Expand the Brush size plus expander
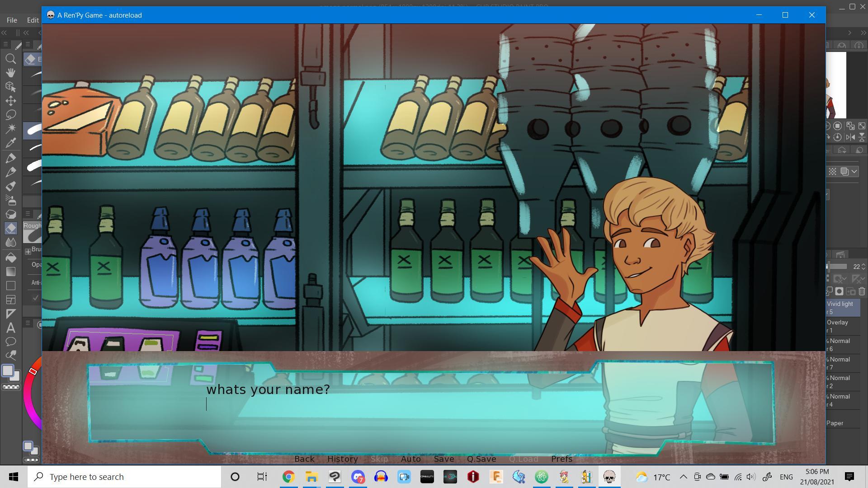 point(28,251)
